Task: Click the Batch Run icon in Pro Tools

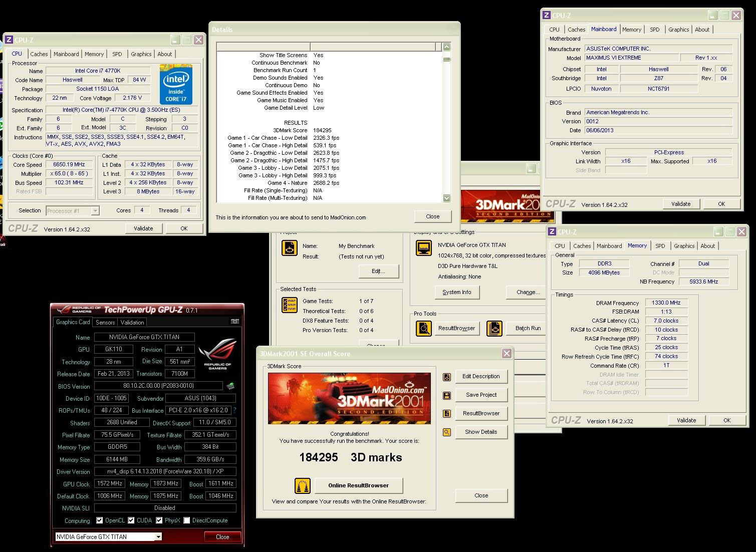Action: (494, 328)
